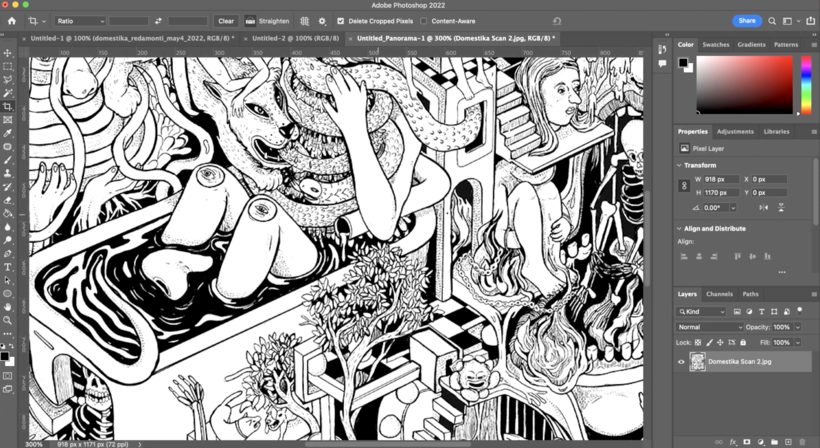Open the layer filter Kind dropdown
Image resolution: width=820 pixels, height=448 pixels.
pos(701,312)
